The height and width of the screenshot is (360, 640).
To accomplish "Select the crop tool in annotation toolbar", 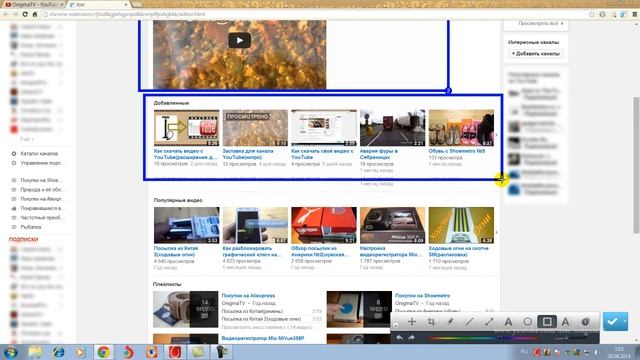I will pos(431,322).
